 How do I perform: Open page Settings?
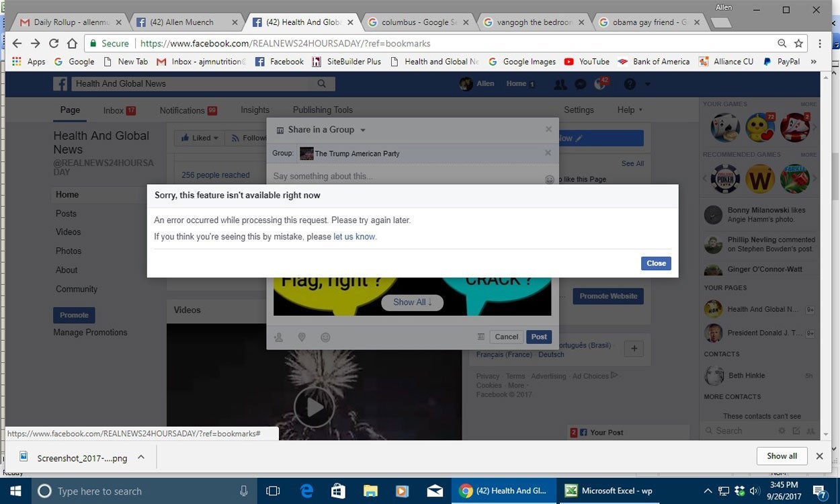point(579,110)
